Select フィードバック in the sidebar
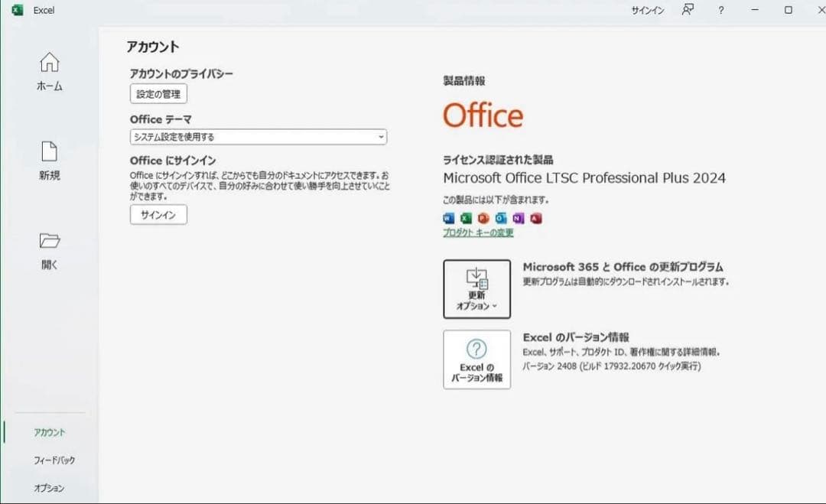The width and height of the screenshot is (826, 504). pyautogui.click(x=54, y=460)
